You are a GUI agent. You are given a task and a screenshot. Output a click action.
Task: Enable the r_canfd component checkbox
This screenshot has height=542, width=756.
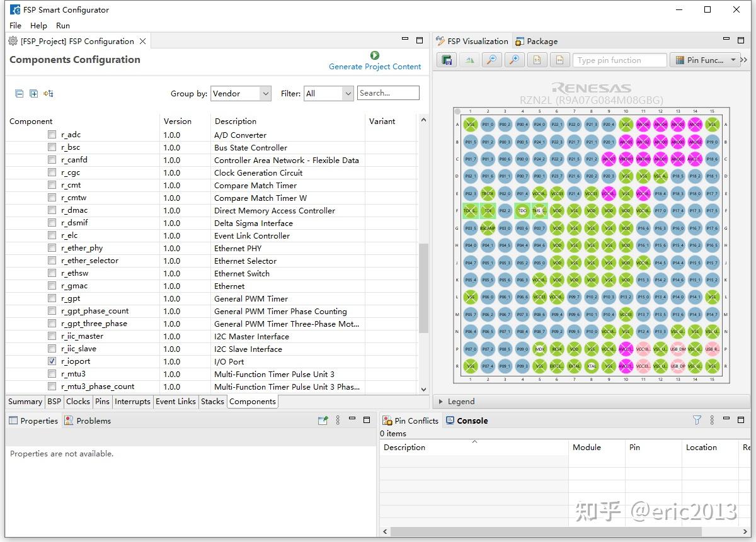point(52,160)
